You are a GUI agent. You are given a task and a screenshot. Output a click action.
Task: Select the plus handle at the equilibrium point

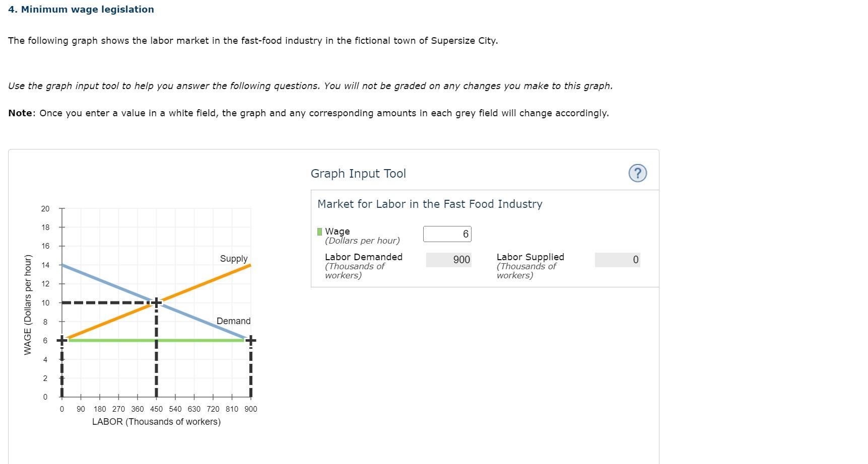[156, 302]
